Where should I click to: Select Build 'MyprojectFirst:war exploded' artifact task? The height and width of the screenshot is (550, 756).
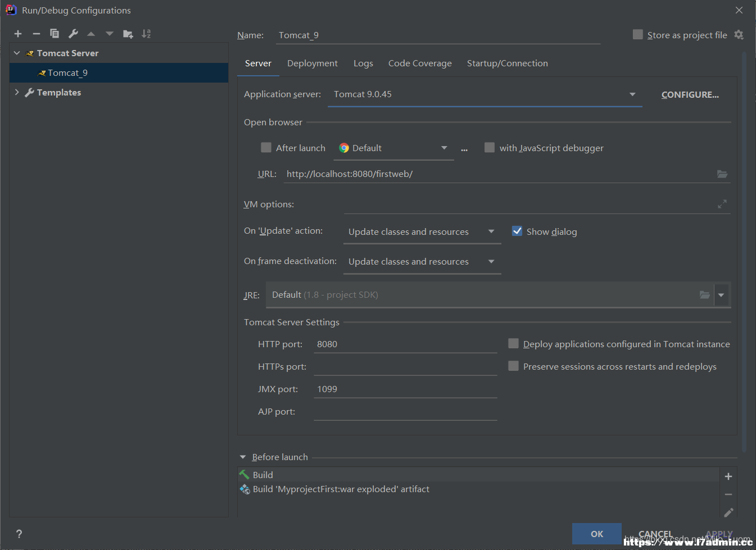click(478, 489)
